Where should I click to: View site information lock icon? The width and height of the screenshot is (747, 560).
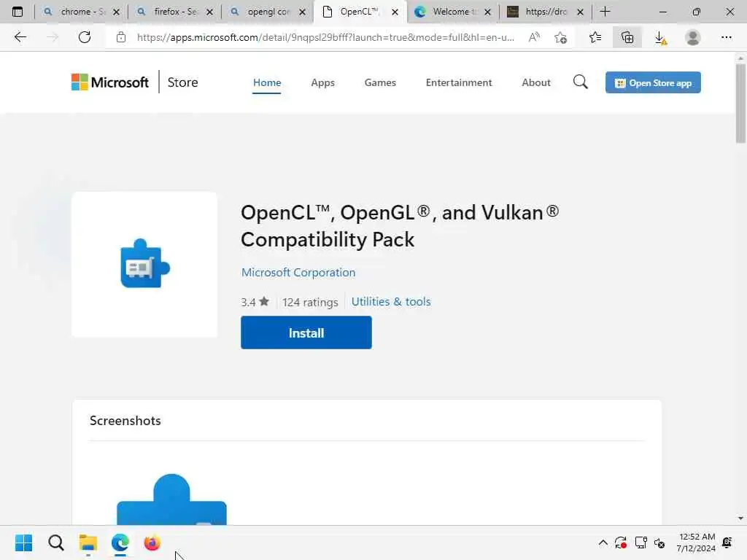[x=121, y=37]
